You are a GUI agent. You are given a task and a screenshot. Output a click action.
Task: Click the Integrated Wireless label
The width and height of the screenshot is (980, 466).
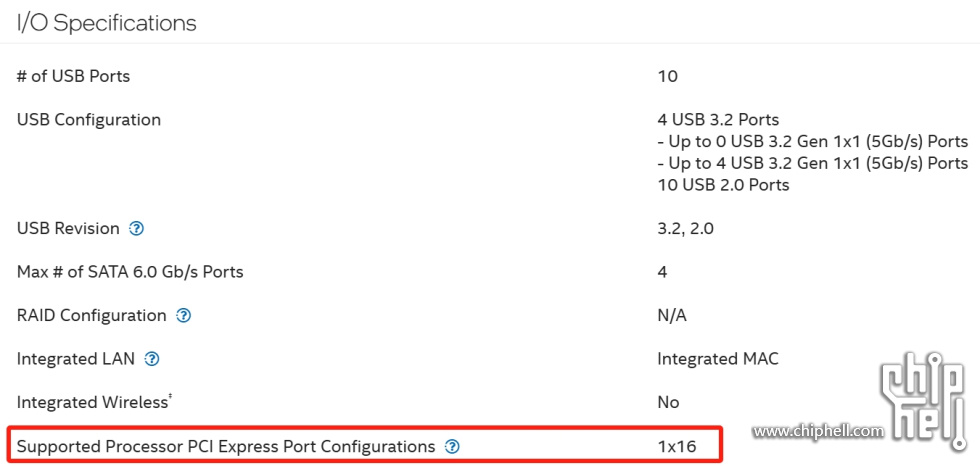pyautogui.click(x=94, y=402)
